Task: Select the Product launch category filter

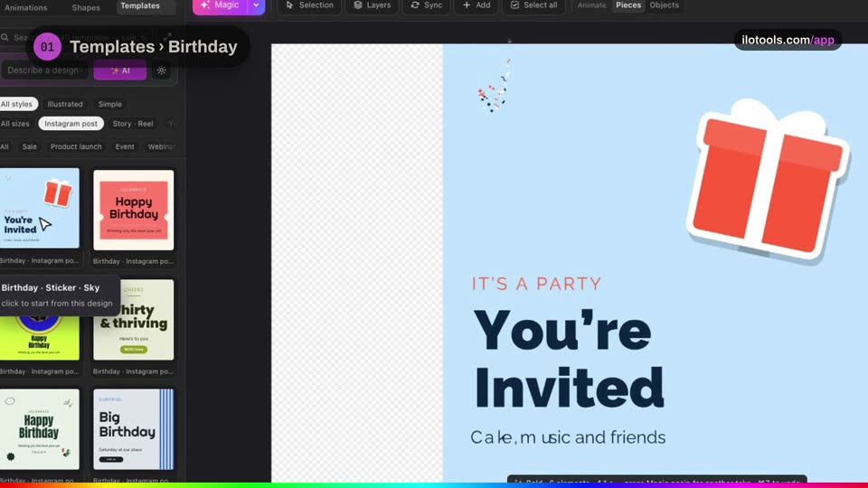Action: (x=76, y=146)
